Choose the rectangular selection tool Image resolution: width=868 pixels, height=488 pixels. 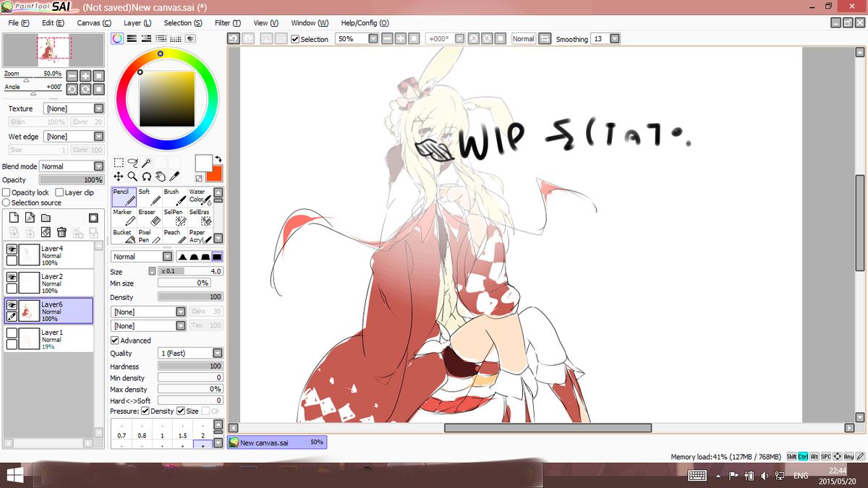point(119,163)
